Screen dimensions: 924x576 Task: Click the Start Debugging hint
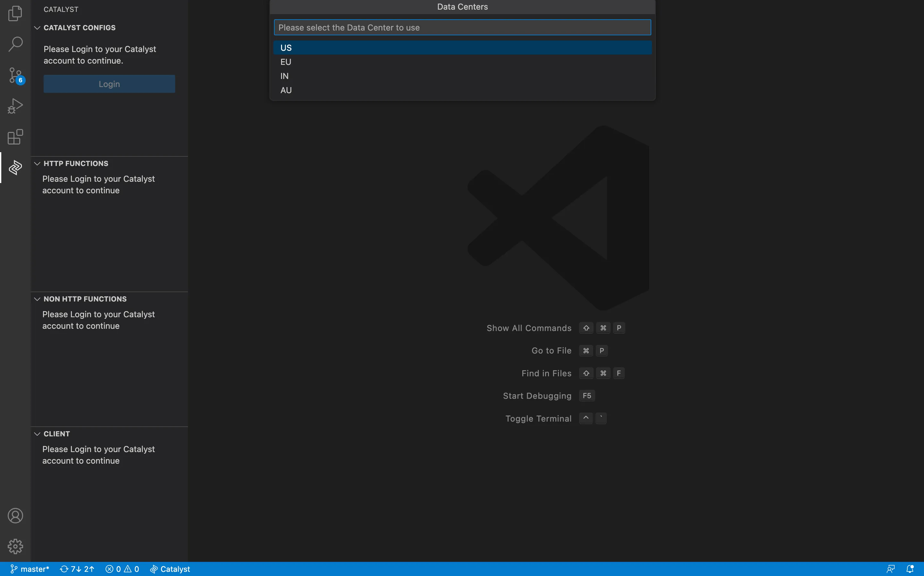pos(537,396)
